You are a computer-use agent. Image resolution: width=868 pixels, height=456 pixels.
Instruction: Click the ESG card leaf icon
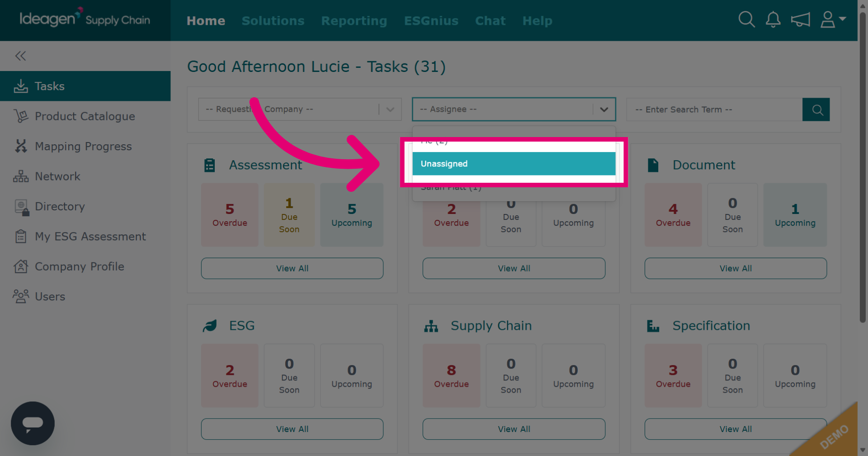[210, 326]
